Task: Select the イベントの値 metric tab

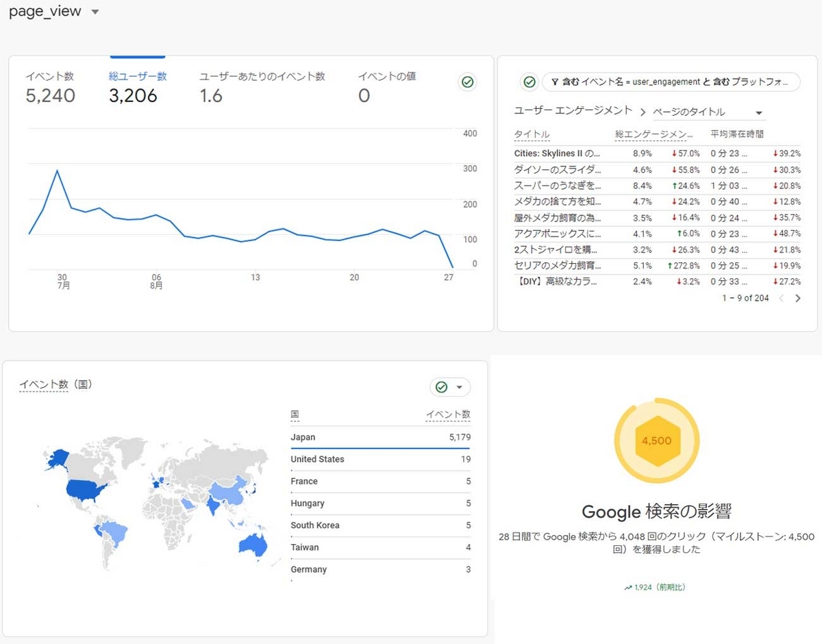Action: [387, 87]
